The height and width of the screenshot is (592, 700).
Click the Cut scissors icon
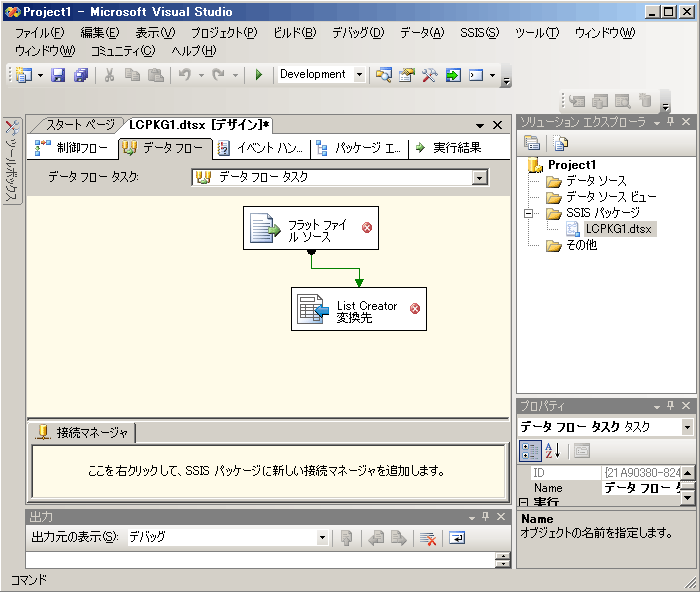pos(109,75)
